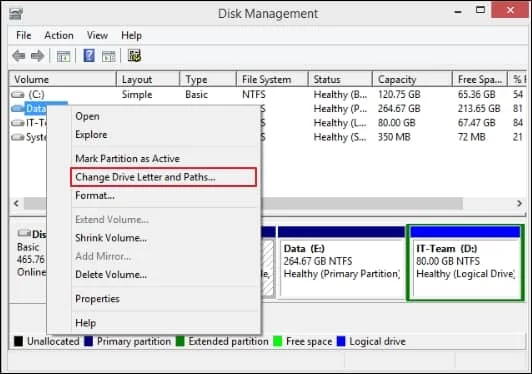Open the View menu

[97, 35]
